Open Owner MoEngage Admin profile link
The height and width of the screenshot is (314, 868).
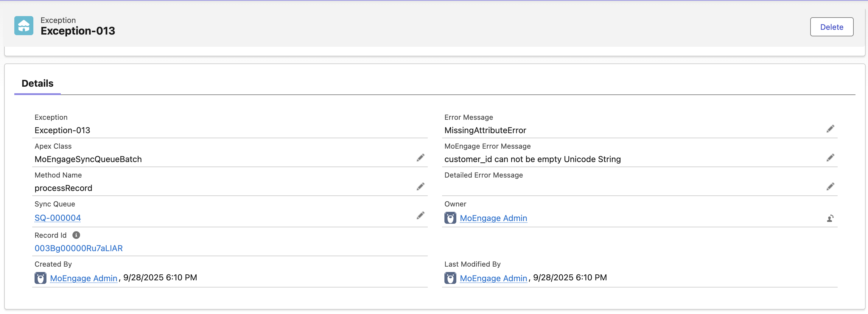click(x=493, y=218)
